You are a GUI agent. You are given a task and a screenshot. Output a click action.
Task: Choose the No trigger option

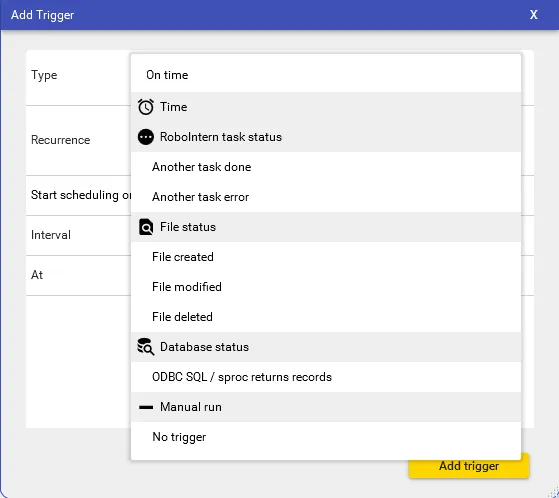pos(326,437)
